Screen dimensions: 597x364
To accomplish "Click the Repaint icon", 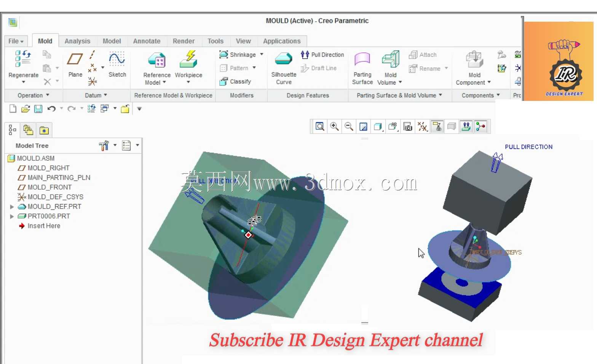I will tap(363, 126).
